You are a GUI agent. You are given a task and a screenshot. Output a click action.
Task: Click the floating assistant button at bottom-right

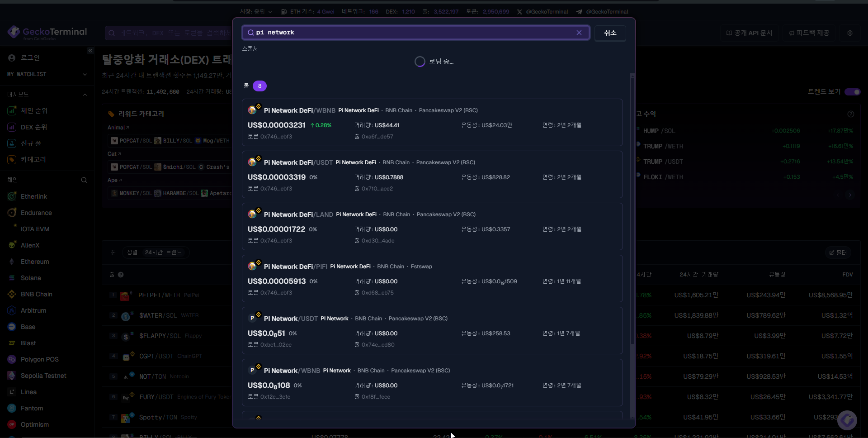pyautogui.click(x=847, y=420)
